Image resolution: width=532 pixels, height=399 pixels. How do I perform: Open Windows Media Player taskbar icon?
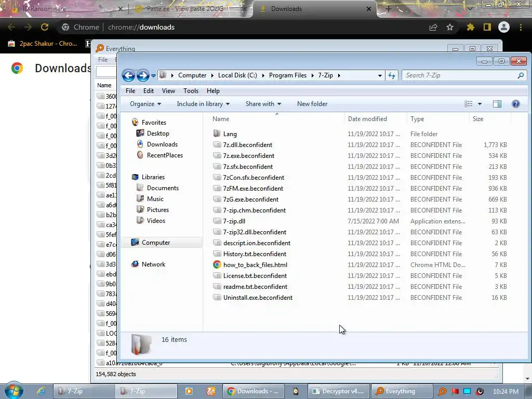189,391
